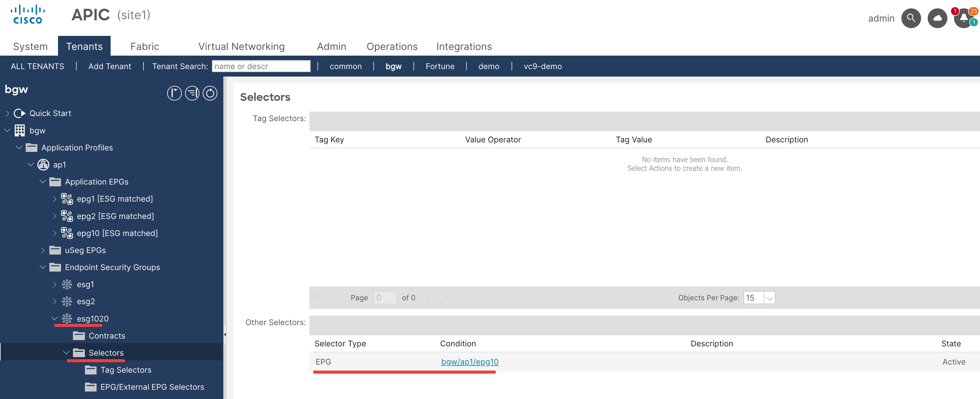Image resolution: width=980 pixels, height=399 pixels.
Task: Click the sidebar collapse handle
Action: coord(225,335)
